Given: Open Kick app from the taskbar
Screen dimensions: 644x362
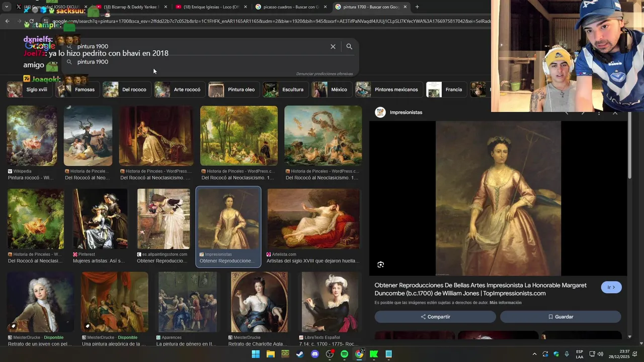Looking at the screenshot, I should pos(374,354).
